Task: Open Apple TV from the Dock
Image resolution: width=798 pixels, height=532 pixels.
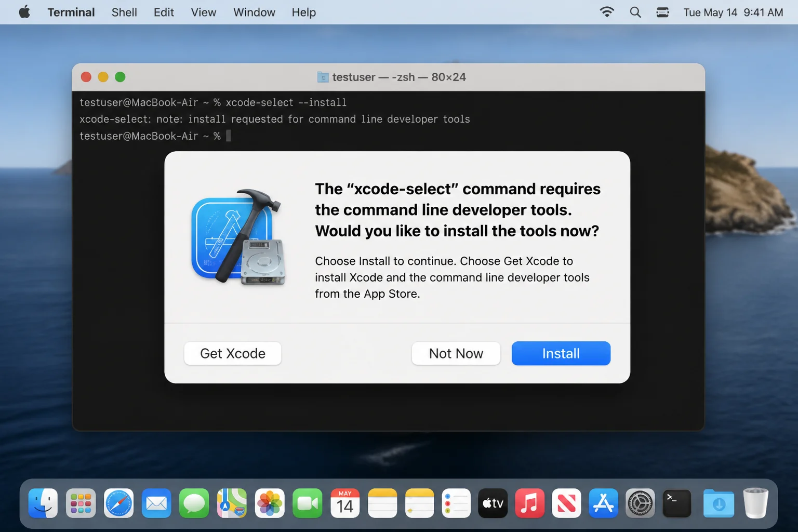Action: pos(493,503)
